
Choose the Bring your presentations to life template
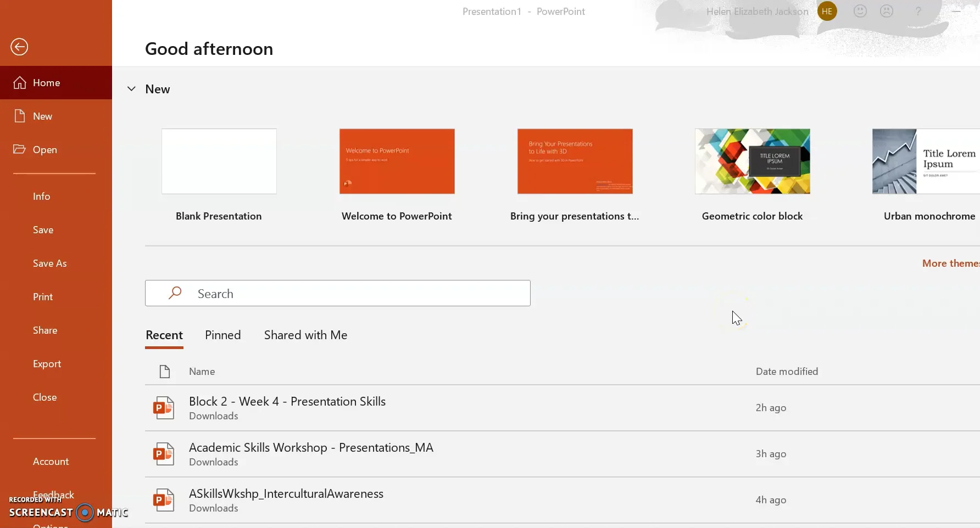(575, 161)
